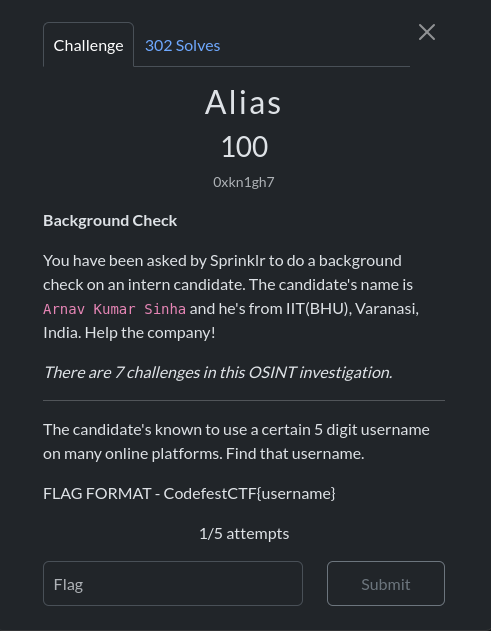The width and height of the screenshot is (491, 631).
Task: Submit the flag with the Submit button
Action: point(386,583)
